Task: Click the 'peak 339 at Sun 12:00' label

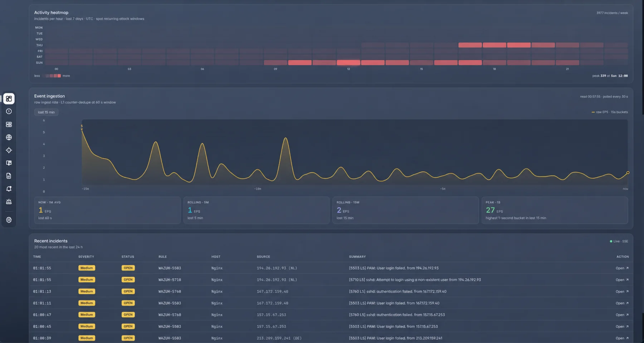Action: [x=610, y=76]
